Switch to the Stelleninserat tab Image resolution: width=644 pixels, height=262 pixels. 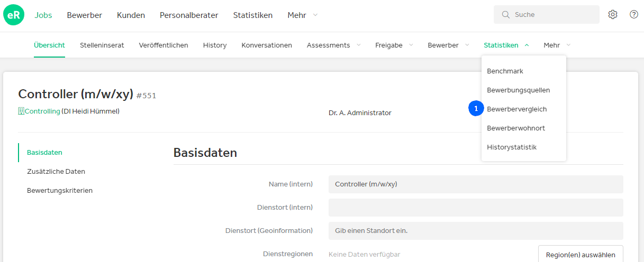pyautogui.click(x=102, y=45)
